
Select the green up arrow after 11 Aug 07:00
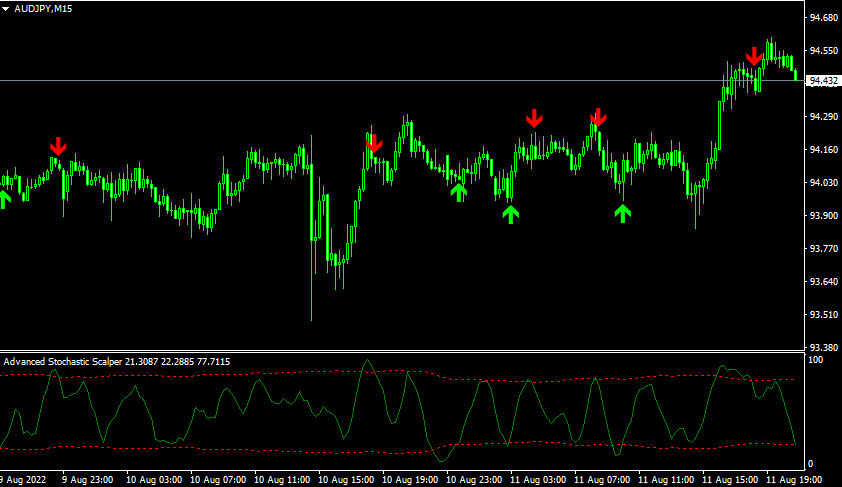click(623, 212)
